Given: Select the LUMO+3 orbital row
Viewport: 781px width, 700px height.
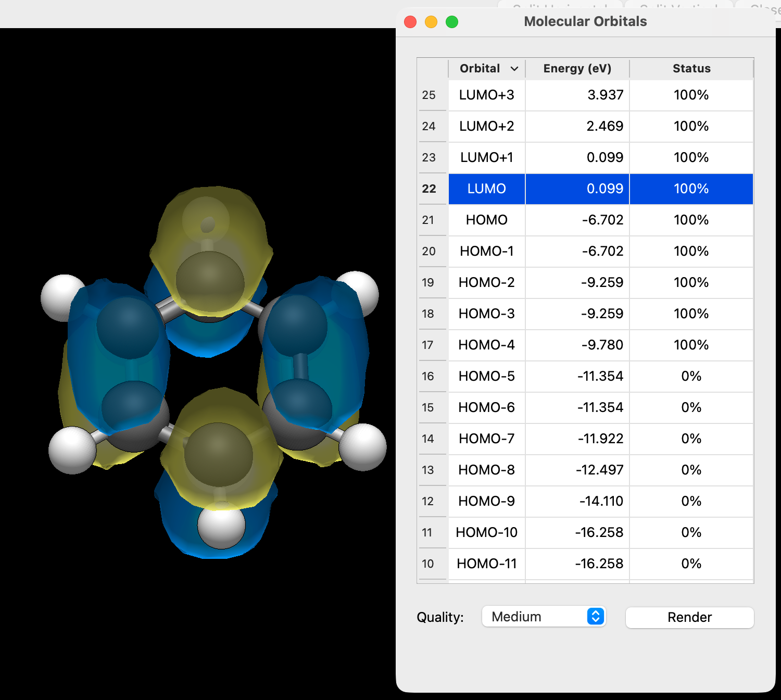Looking at the screenshot, I should [x=486, y=95].
